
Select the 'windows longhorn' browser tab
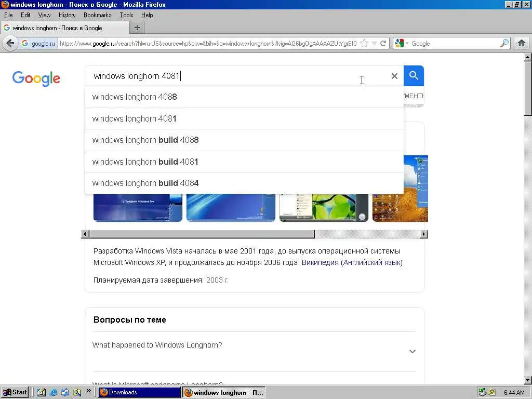pyautogui.click(x=65, y=28)
